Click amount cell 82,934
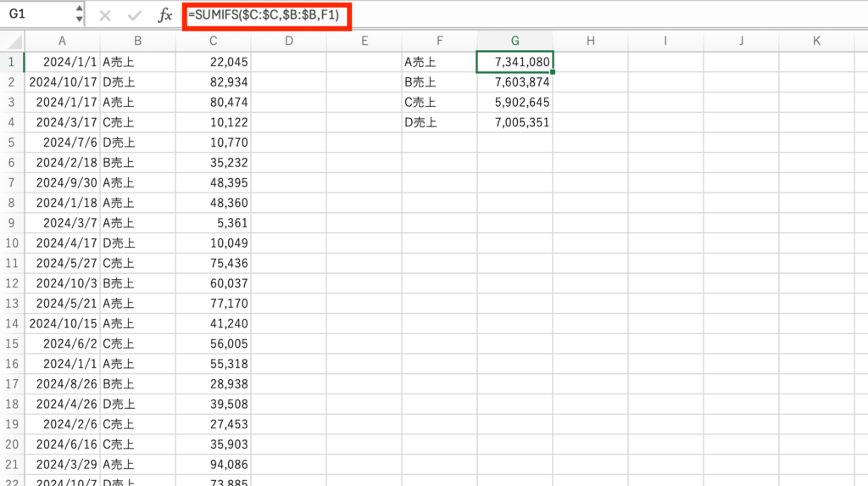868x486 pixels. coord(213,82)
